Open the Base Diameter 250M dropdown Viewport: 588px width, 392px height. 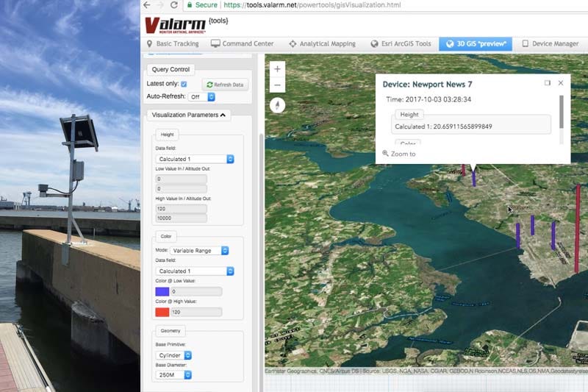173,375
